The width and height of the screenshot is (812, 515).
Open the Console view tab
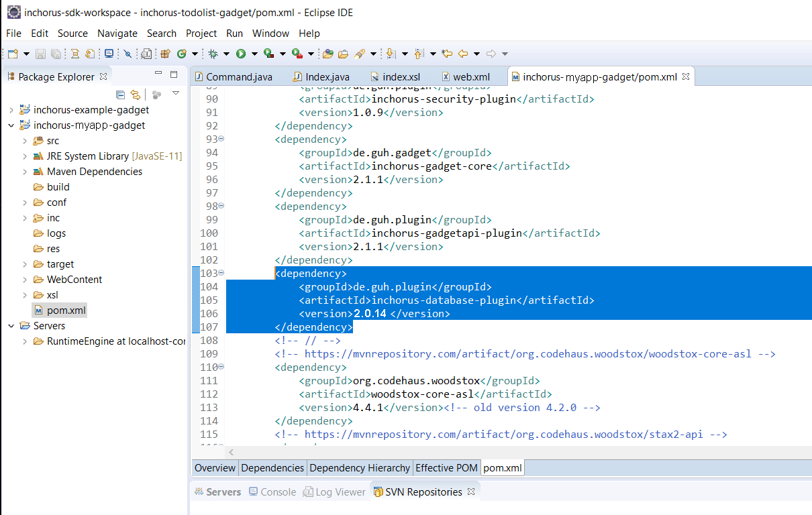(272, 492)
